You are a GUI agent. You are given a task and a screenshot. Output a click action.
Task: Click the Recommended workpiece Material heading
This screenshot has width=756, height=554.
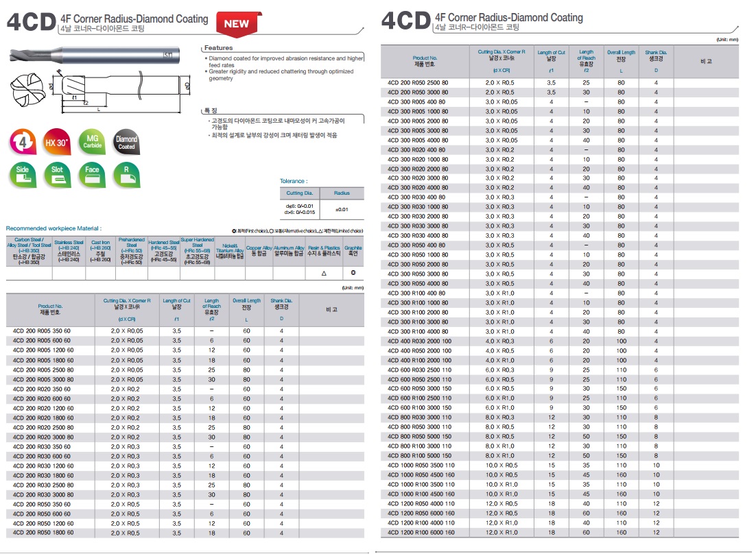coord(54,228)
